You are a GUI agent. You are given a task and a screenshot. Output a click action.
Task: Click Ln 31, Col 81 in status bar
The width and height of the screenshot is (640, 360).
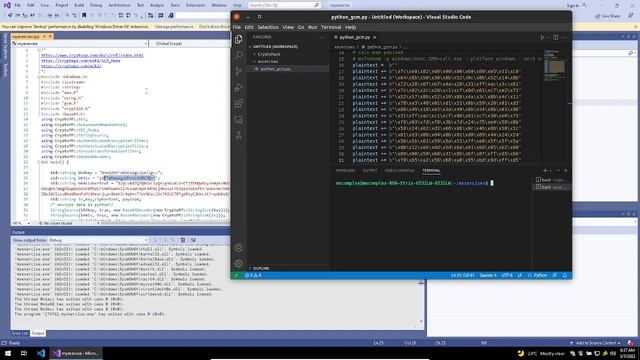(x=462, y=276)
